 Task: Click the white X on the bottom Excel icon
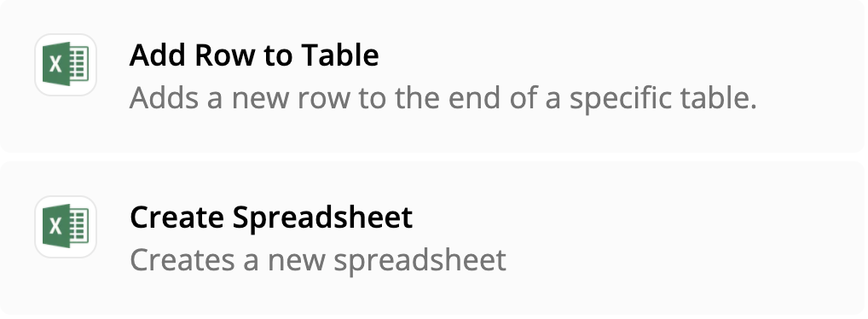tap(55, 226)
